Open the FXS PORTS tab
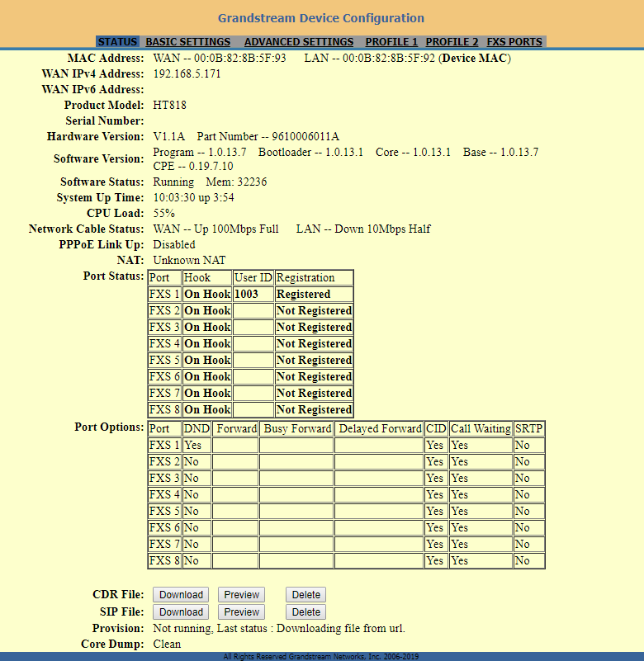 (x=514, y=42)
